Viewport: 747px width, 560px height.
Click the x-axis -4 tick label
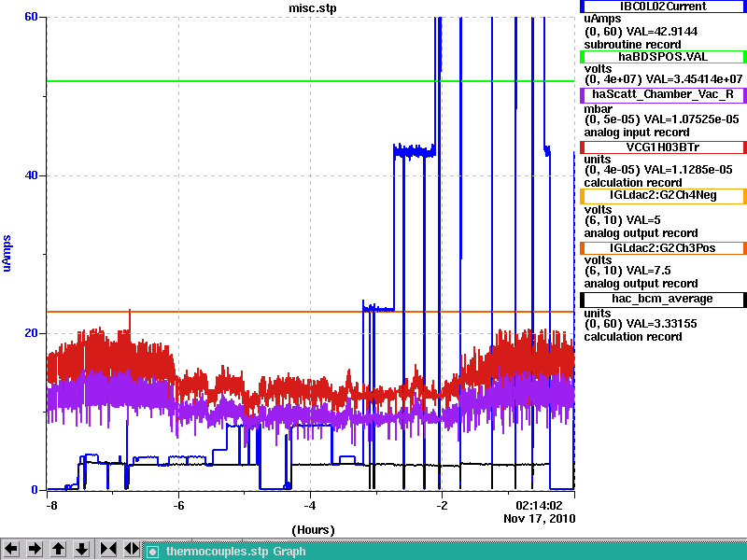(x=310, y=506)
